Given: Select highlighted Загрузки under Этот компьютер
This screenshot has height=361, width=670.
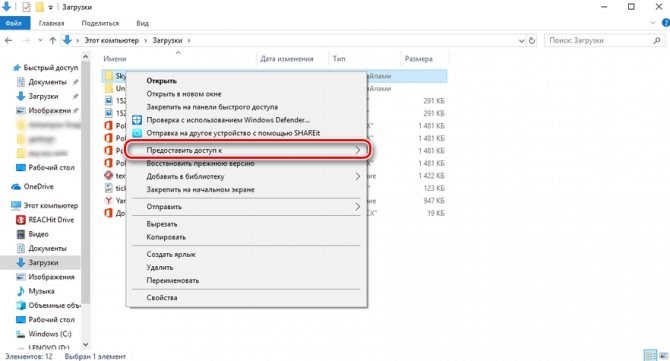Looking at the screenshot, I should (43, 263).
